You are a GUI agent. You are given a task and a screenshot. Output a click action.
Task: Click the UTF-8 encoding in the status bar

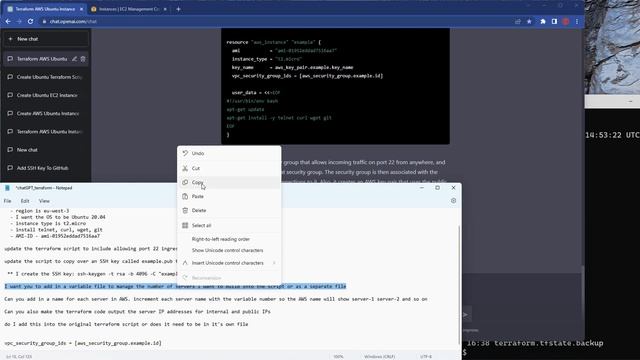(x=426, y=357)
